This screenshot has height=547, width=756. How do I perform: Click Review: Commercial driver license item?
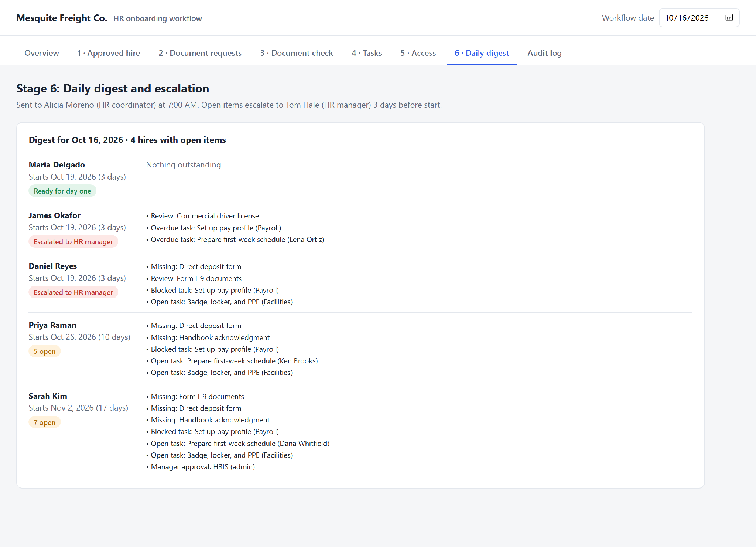click(x=202, y=216)
